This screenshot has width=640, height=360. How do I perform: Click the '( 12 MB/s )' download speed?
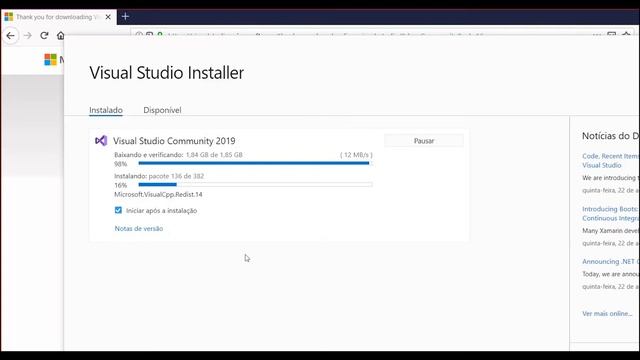click(356, 155)
